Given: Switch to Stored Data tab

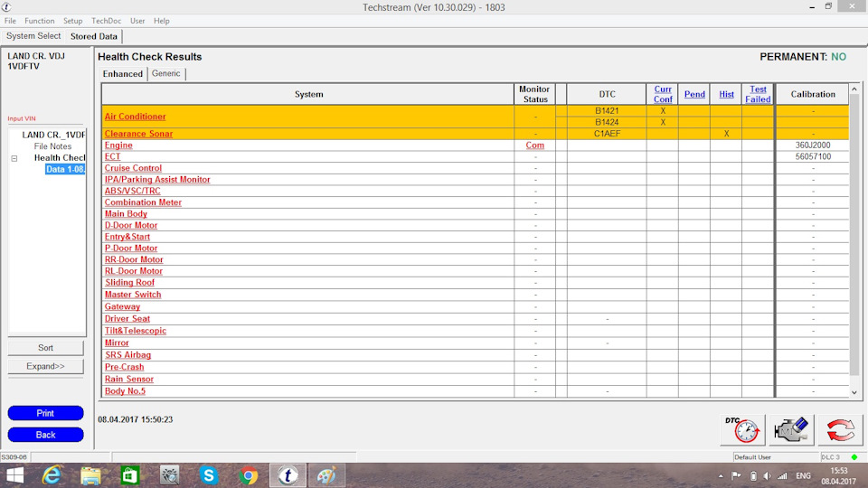Looking at the screenshot, I should [93, 36].
